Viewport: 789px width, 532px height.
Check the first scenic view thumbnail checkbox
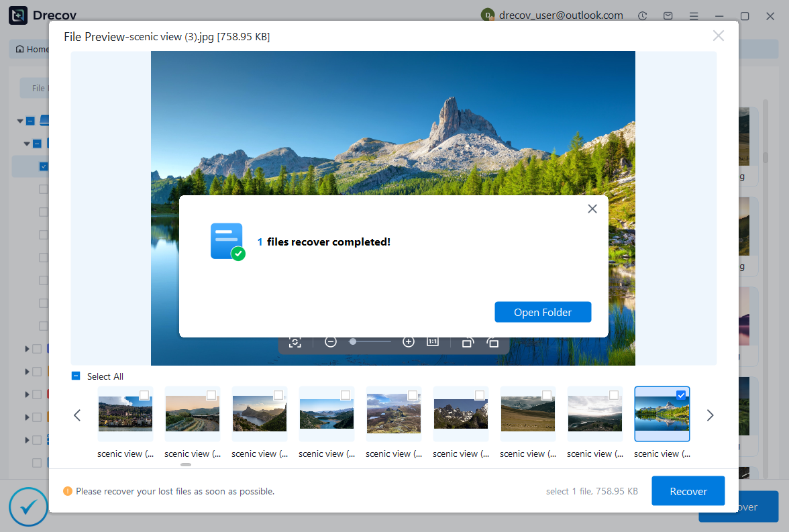pos(144,395)
